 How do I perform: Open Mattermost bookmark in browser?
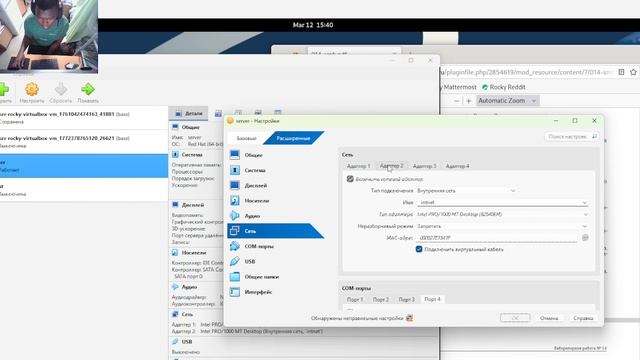tap(459, 87)
